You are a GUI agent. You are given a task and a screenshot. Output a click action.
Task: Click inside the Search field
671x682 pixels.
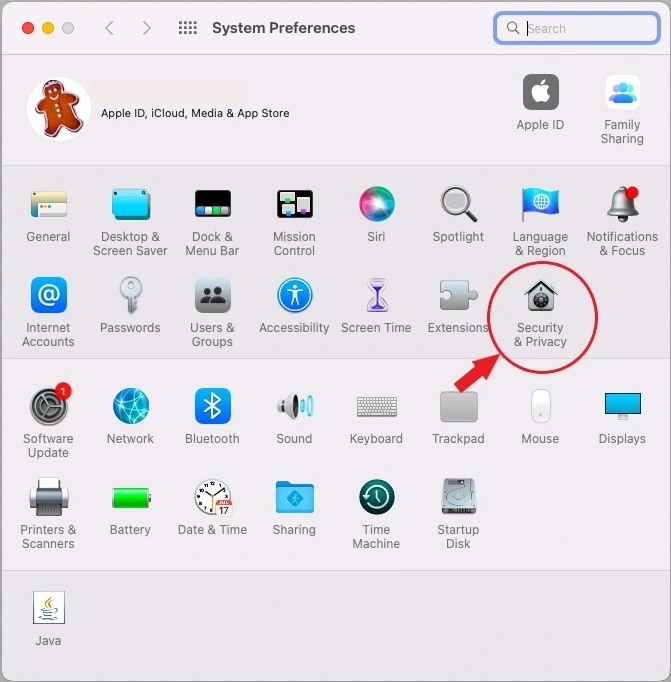pos(577,28)
